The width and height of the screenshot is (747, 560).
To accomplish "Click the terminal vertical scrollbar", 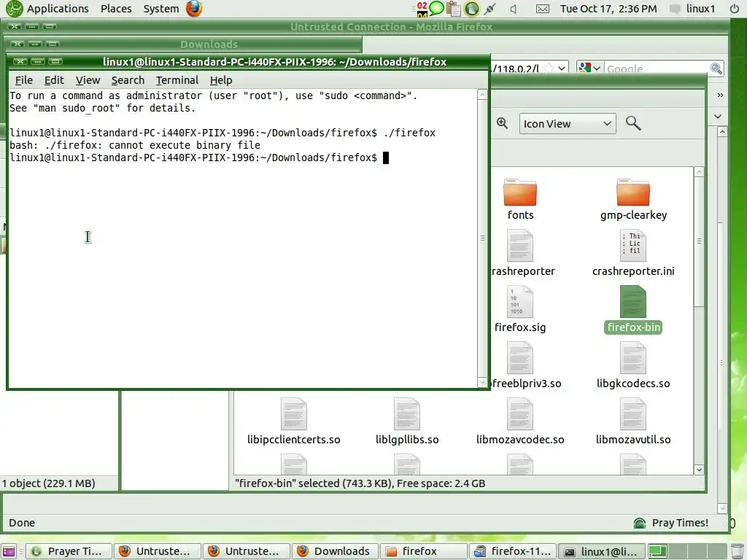I will (482, 238).
